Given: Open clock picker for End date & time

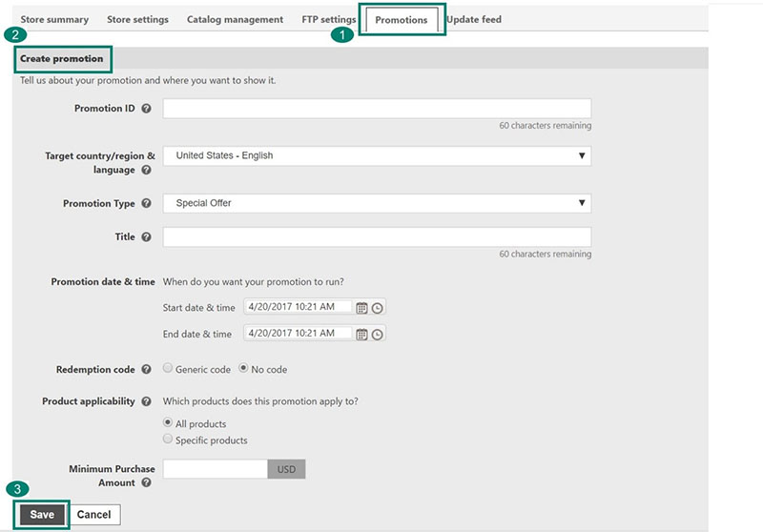Looking at the screenshot, I should tap(377, 334).
